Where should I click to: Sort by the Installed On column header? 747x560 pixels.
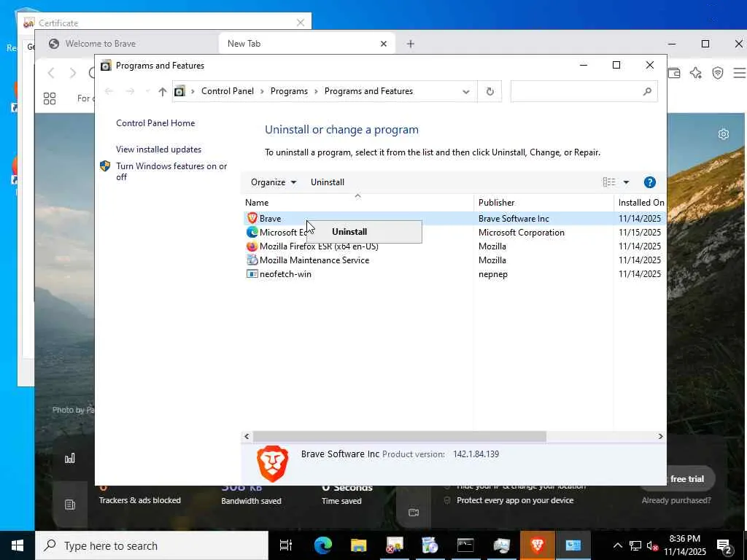pos(640,203)
